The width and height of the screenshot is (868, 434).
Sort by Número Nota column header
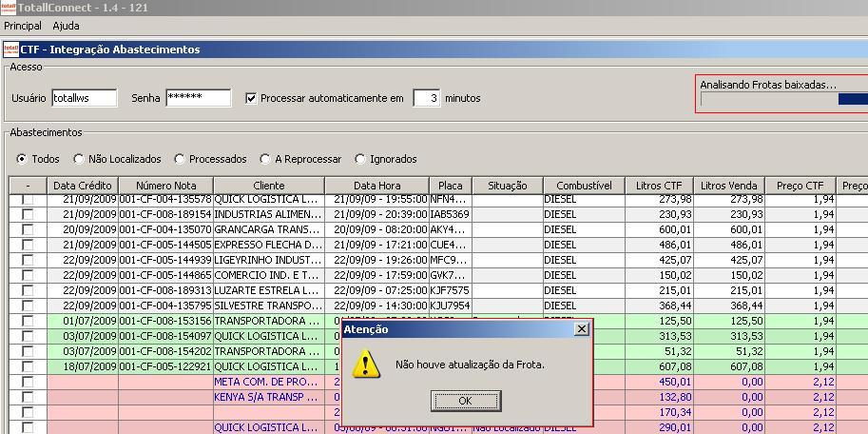click(x=166, y=186)
